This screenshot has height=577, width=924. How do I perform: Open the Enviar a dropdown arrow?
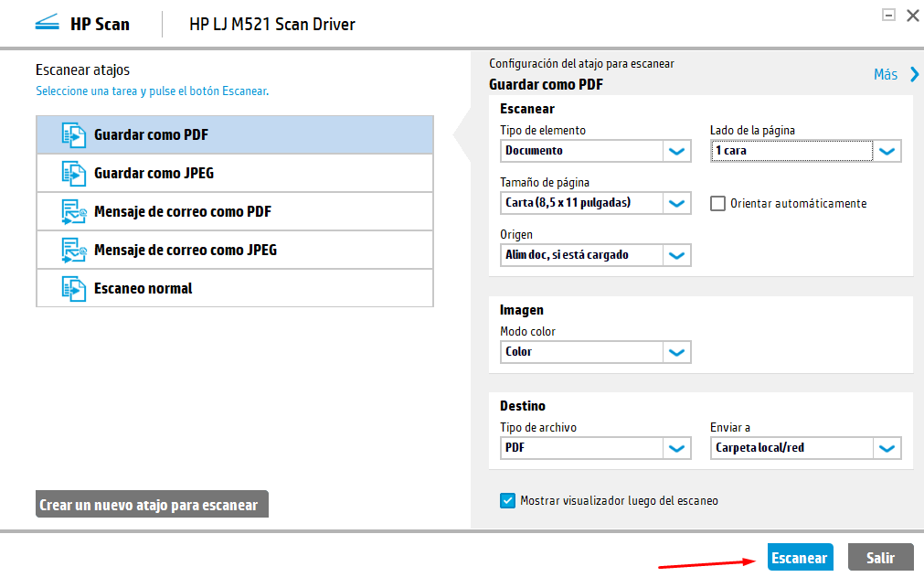coord(887,448)
